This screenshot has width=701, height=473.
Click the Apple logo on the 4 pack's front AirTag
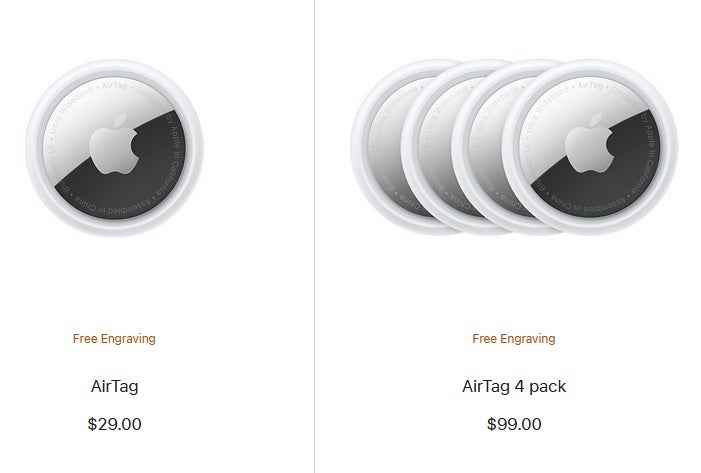tap(589, 143)
